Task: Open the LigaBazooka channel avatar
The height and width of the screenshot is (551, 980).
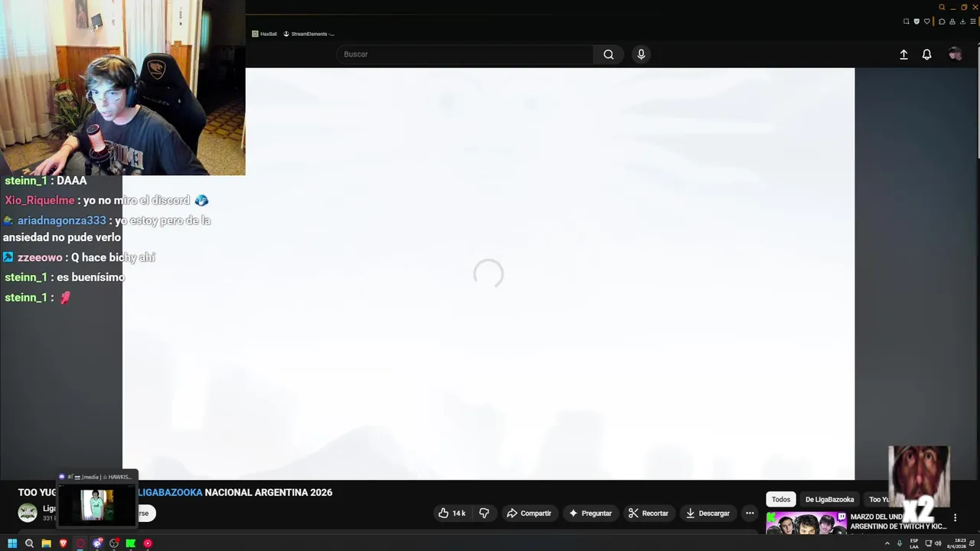Action: (x=28, y=513)
